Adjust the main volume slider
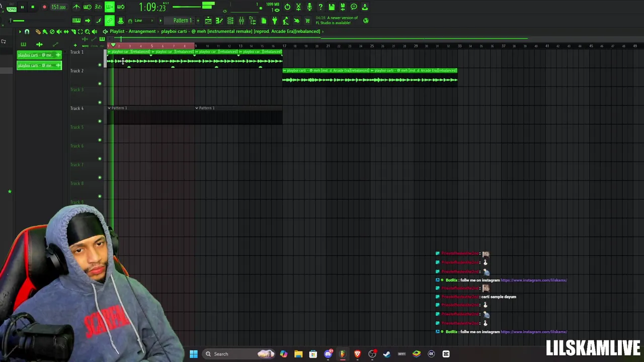This screenshot has height=362, width=644. 17,21
